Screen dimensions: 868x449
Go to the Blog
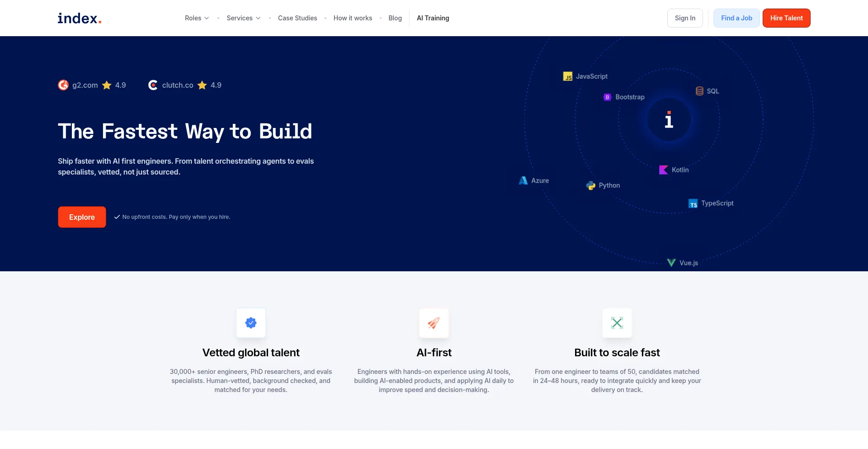(x=395, y=18)
